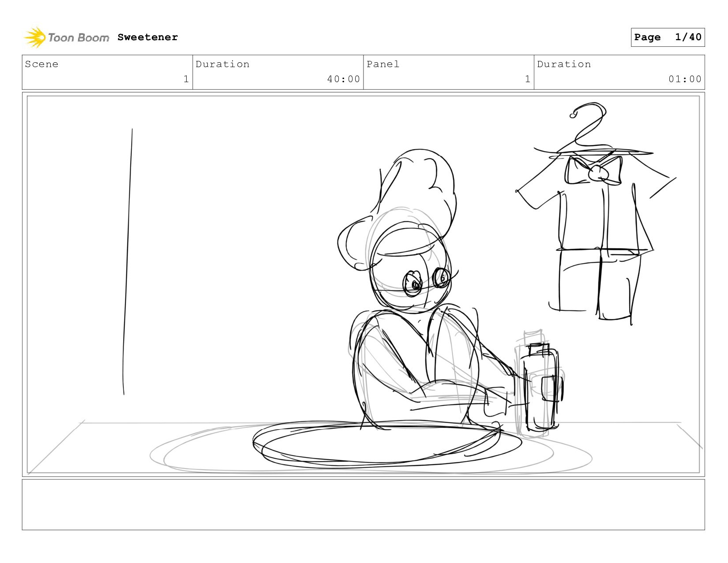This screenshot has width=728, height=563.
Task: Click the Page 1/40 indicator box
Action: (668, 37)
